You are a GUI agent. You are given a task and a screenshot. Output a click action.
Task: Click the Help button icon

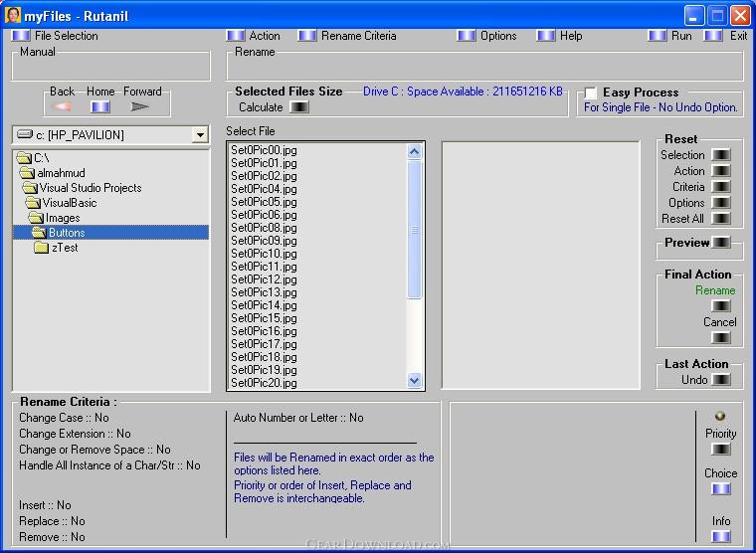point(546,36)
